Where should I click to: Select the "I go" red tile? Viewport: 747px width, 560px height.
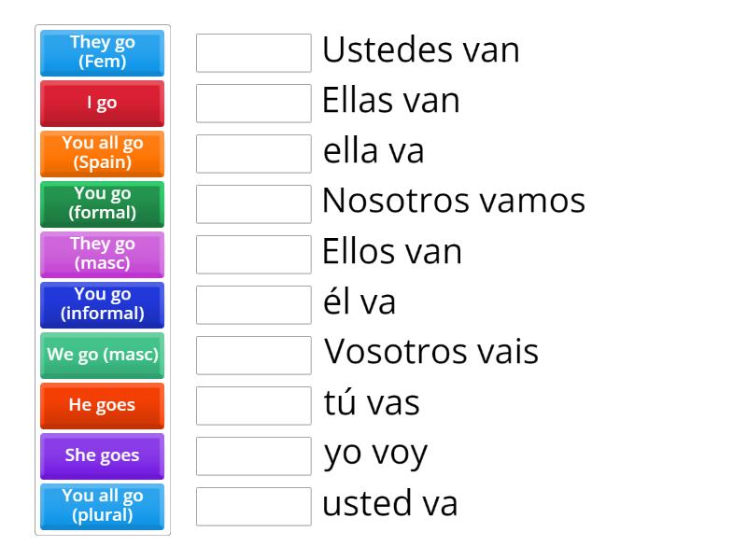click(102, 104)
